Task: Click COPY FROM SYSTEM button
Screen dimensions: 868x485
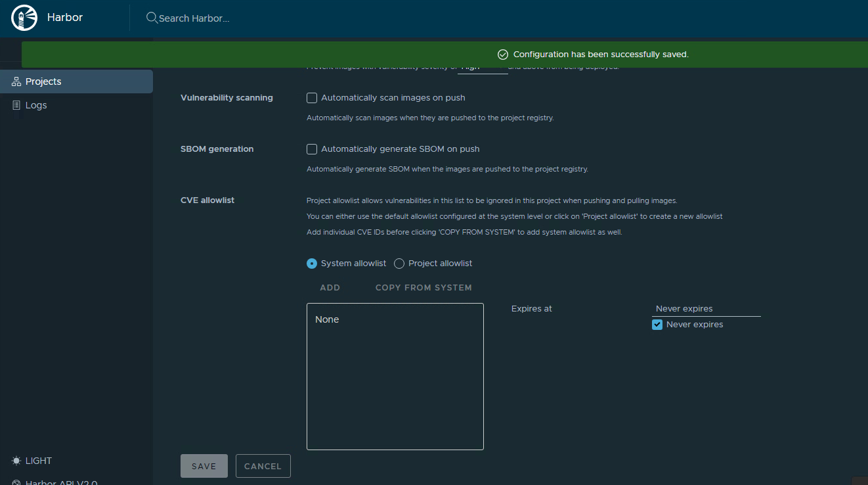Action: coord(423,288)
